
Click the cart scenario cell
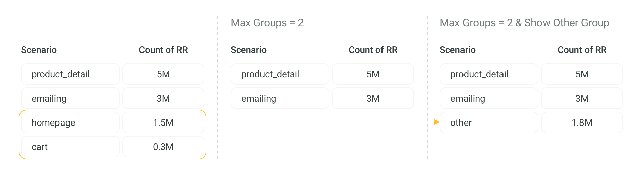(70, 147)
